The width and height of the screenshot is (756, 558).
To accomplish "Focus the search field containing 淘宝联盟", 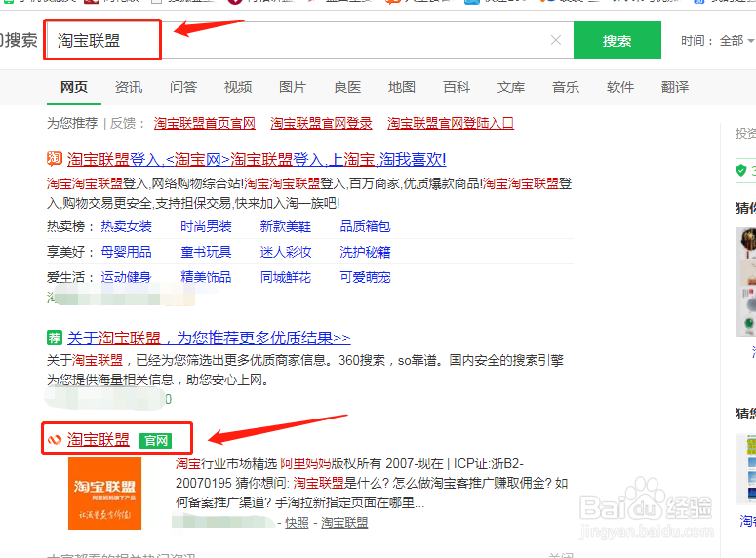I will pyautogui.click(x=308, y=40).
